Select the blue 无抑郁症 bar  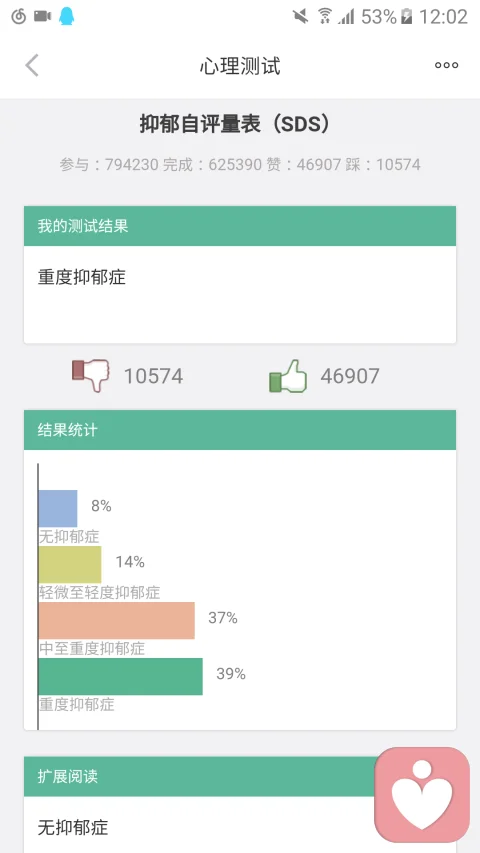[x=58, y=508]
